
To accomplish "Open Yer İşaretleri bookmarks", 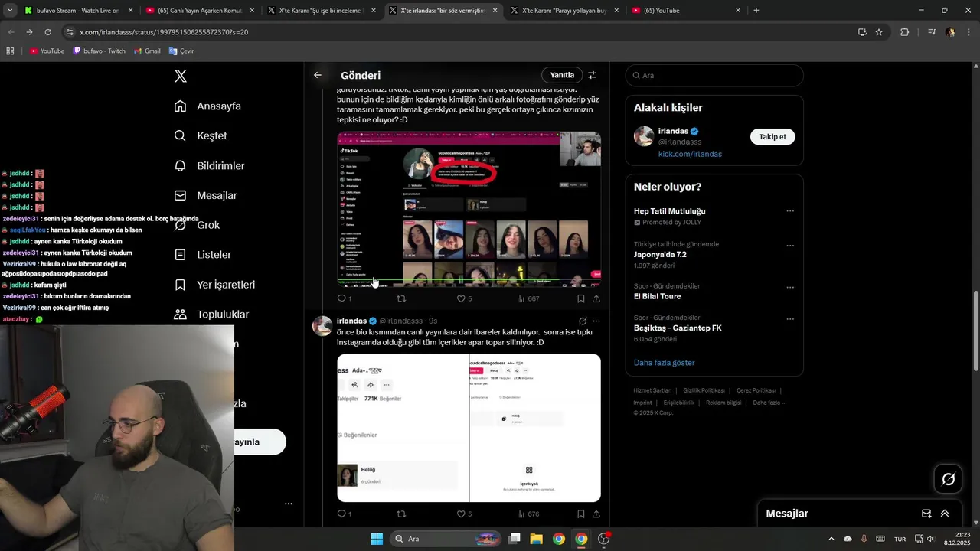I will point(214,285).
